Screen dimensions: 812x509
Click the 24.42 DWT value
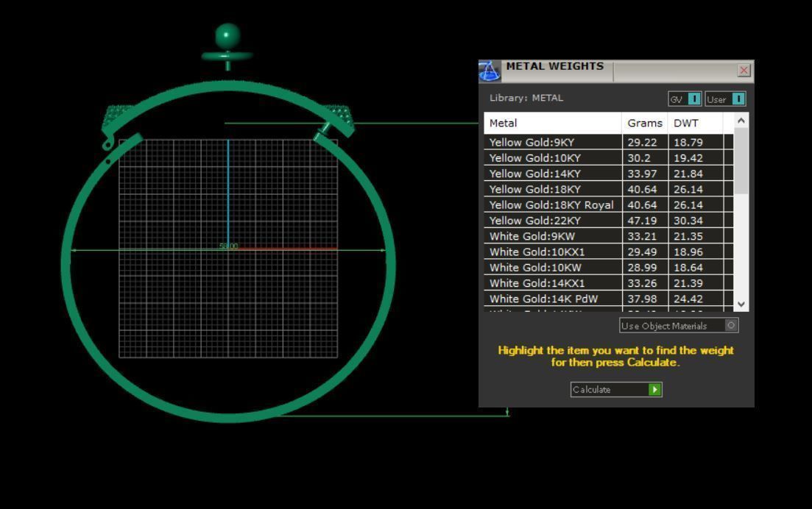[688, 299]
